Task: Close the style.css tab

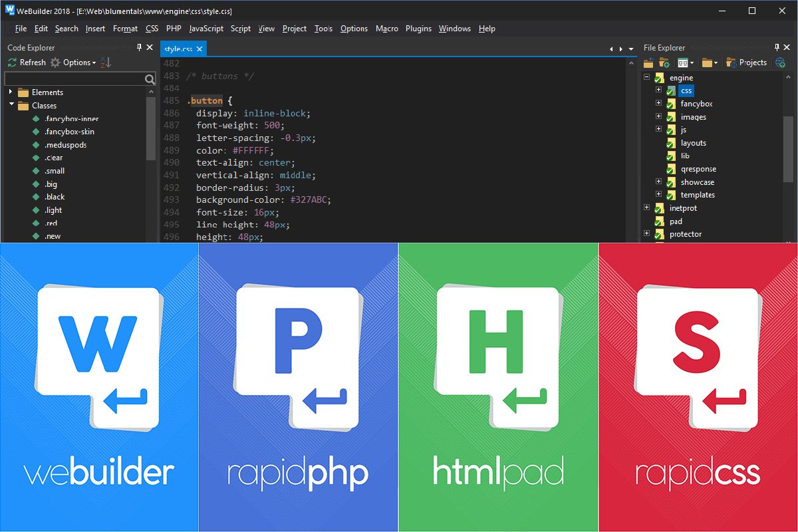Action: [x=200, y=49]
